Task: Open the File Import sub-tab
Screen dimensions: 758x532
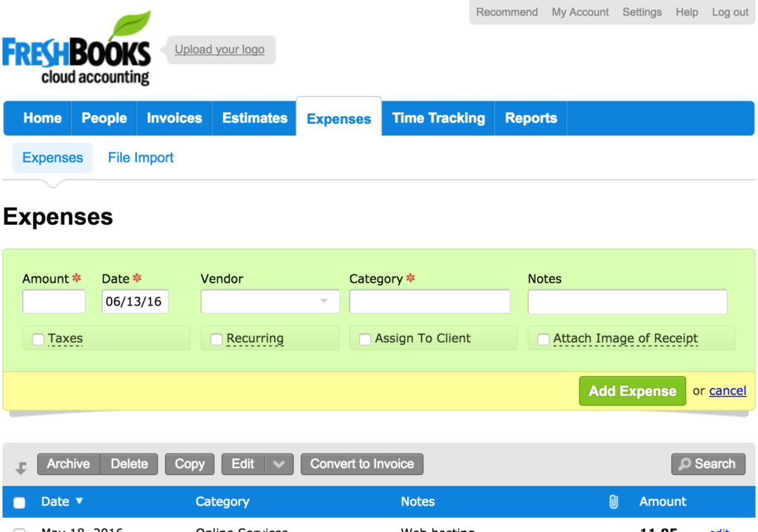Action: (141, 158)
